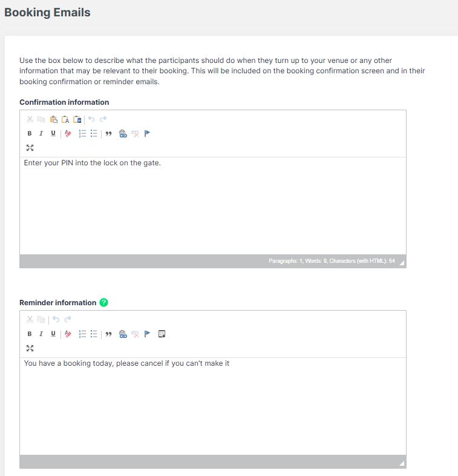Insert anchor flag in Confirmation editor
The image size is (458, 476).
click(147, 134)
